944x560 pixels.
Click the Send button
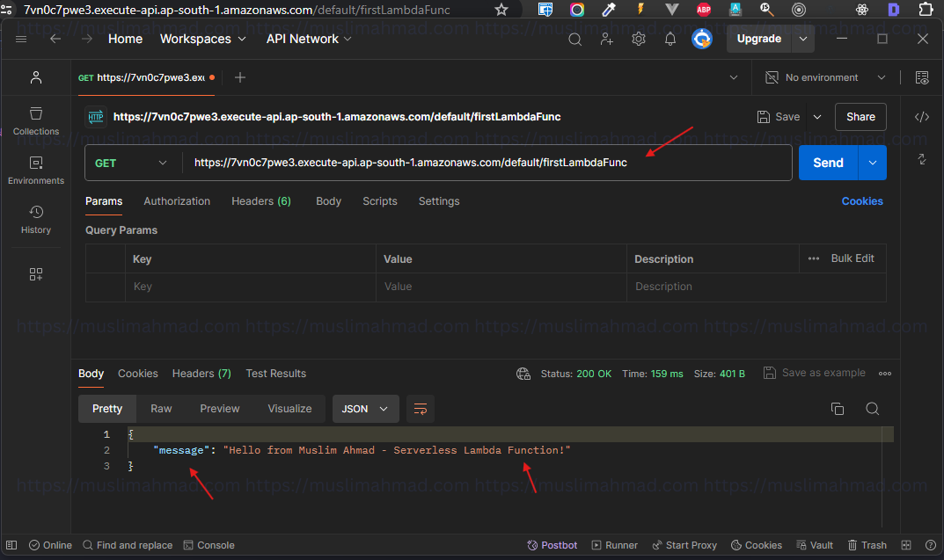827,163
